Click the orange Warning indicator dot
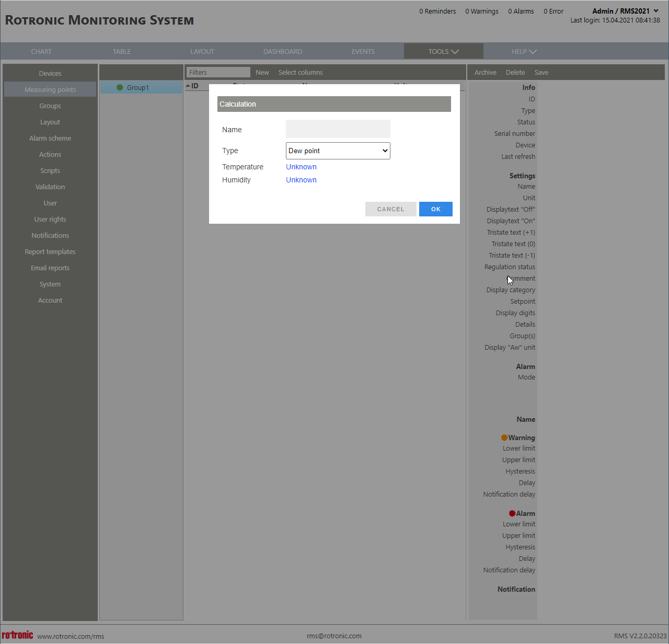Image resolution: width=669 pixels, height=644 pixels. tap(504, 438)
